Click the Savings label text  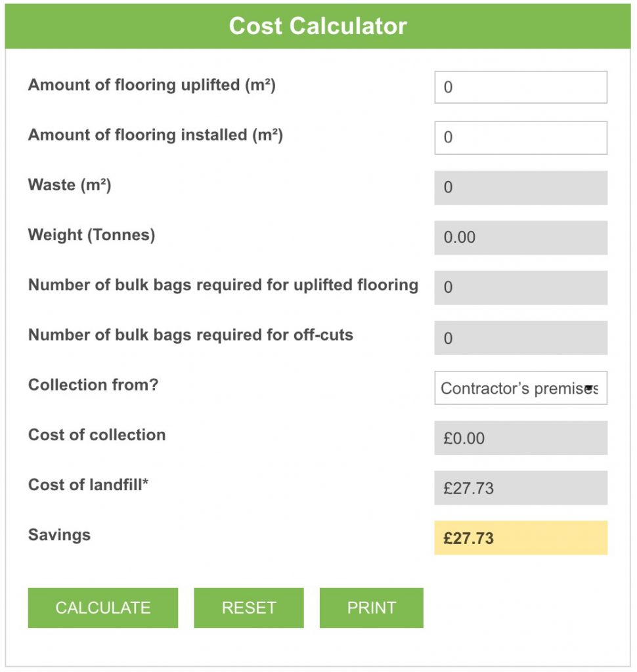tap(59, 535)
